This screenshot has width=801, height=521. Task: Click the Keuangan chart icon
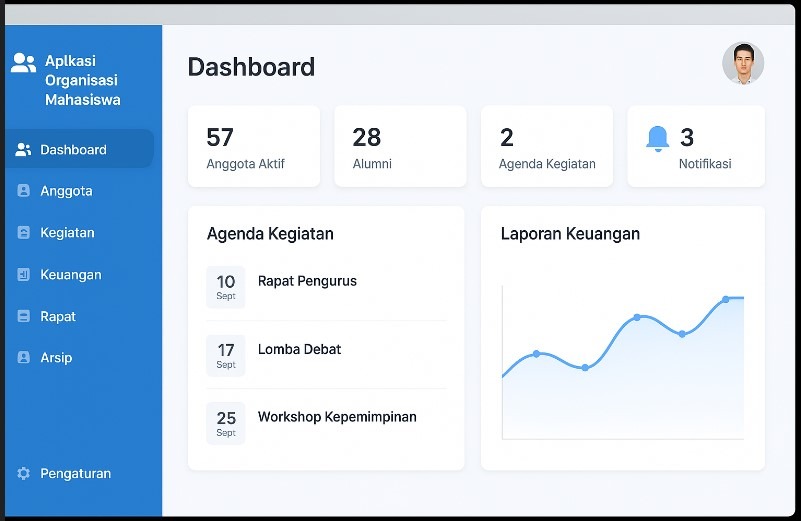tap(23, 274)
